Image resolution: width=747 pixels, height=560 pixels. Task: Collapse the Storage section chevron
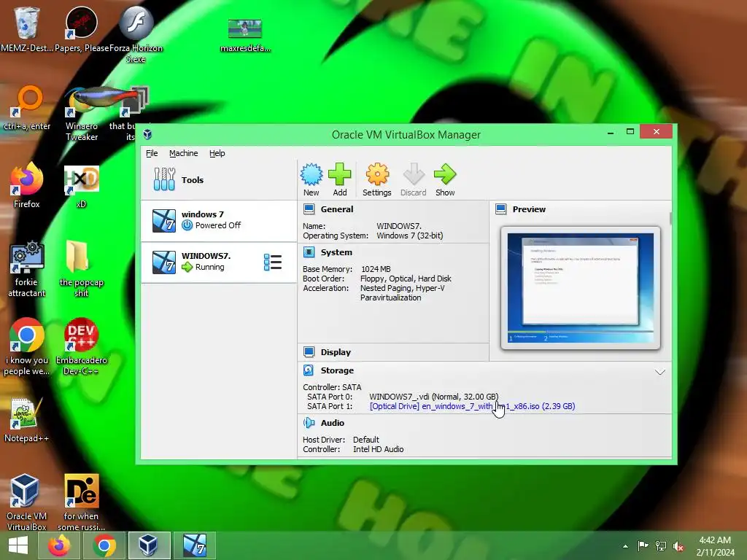(x=659, y=372)
